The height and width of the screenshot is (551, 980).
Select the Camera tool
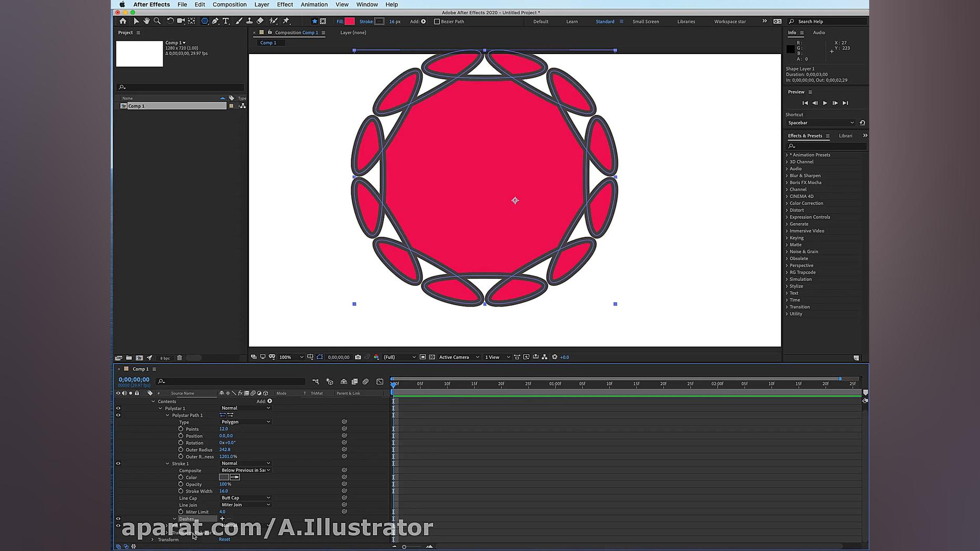[181, 21]
